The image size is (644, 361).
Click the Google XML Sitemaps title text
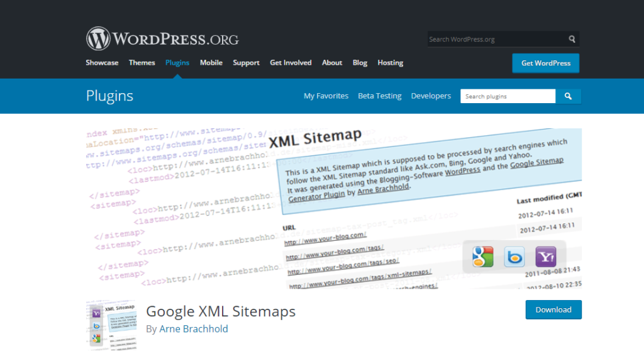click(221, 311)
